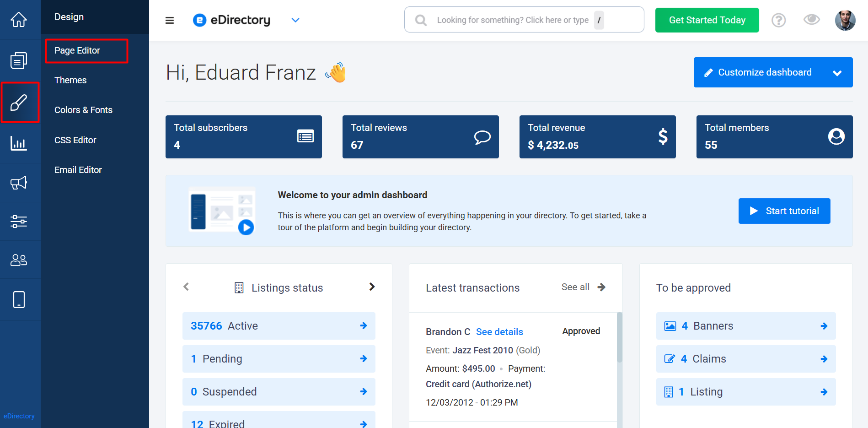This screenshot has width=868, height=428.
Task: Click the Banners image icon
Action: (670, 326)
